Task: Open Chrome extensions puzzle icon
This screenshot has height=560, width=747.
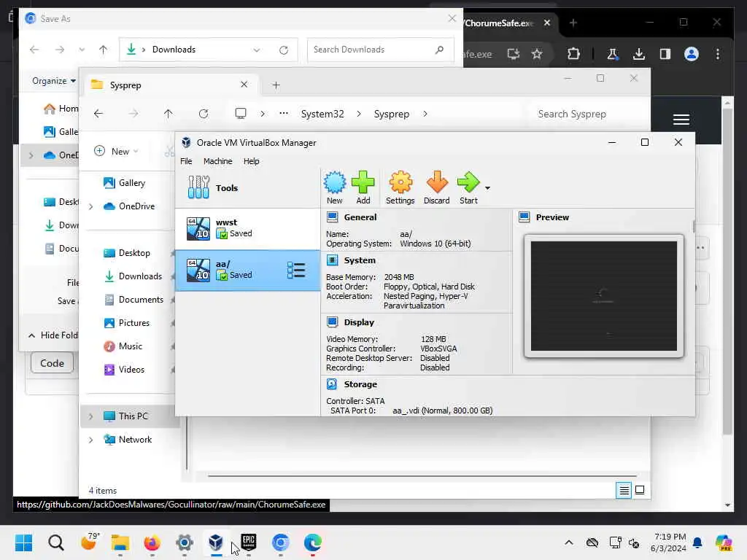Action: pyautogui.click(x=573, y=54)
